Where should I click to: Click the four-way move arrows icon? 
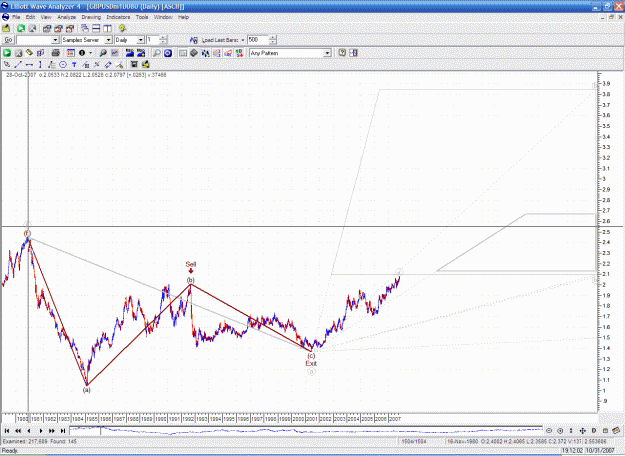point(582,431)
